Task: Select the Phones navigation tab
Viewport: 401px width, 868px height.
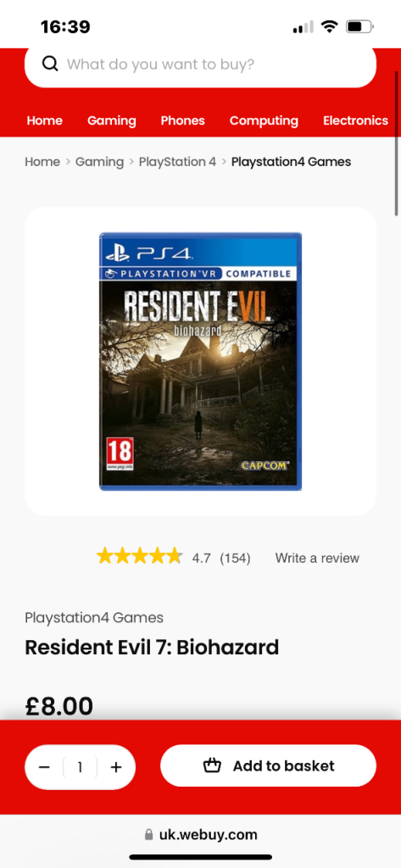Action: [183, 120]
